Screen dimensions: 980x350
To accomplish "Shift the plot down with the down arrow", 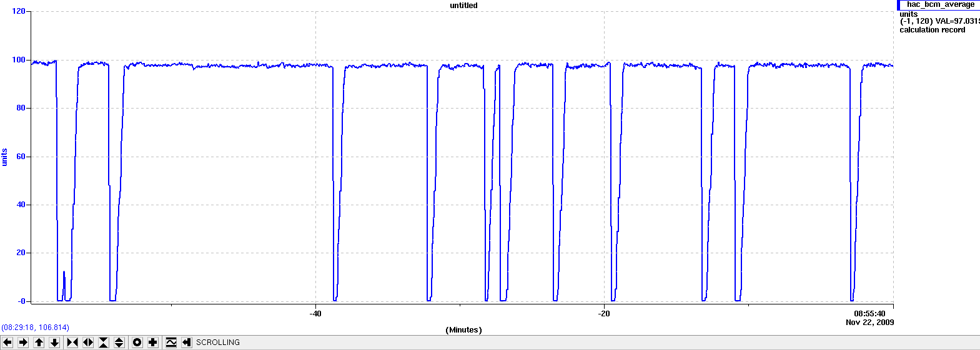I will click(x=54, y=343).
